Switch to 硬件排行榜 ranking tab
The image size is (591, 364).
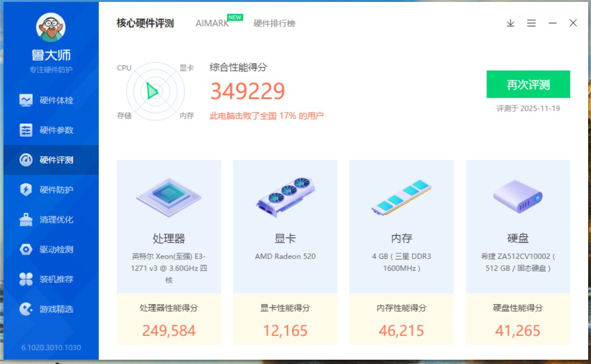[x=274, y=23]
